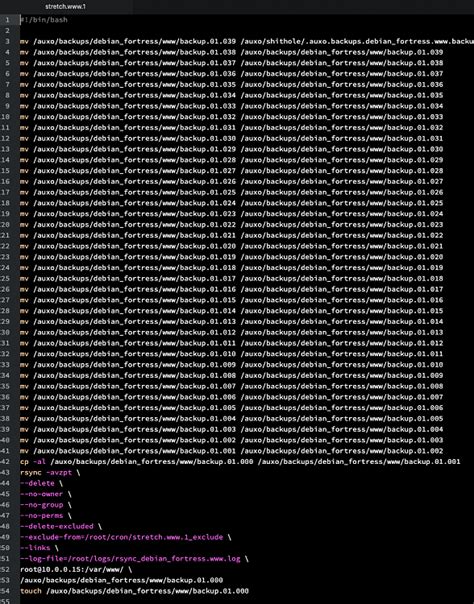
Task: Click line number 1 in the gutter
Action: pyautogui.click(x=7, y=20)
